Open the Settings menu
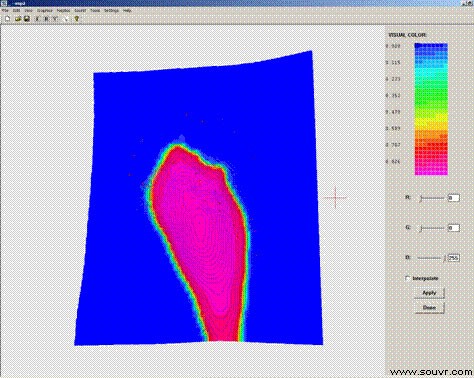 [111, 11]
